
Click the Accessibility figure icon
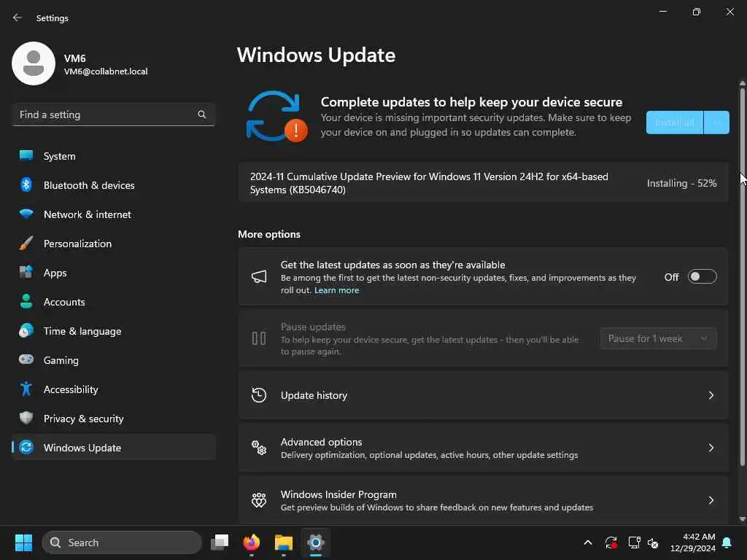coord(26,389)
